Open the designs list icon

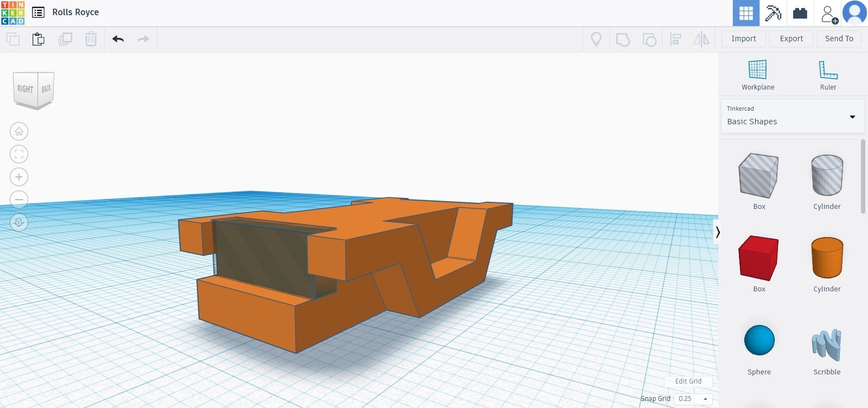38,12
